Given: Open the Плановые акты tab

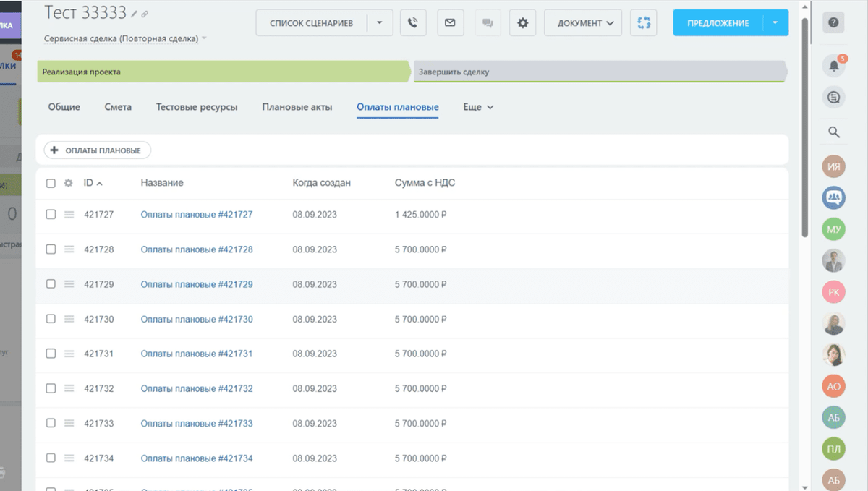Looking at the screenshot, I should point(297,107).
